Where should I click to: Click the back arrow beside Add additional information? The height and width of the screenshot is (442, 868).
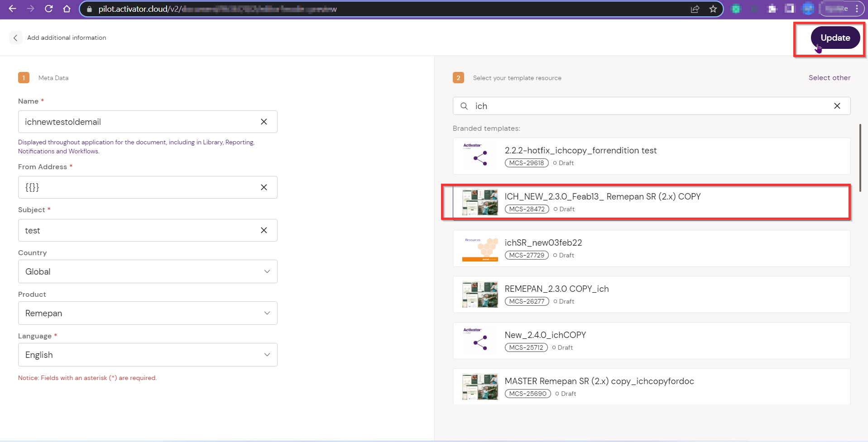click(15, 38)
